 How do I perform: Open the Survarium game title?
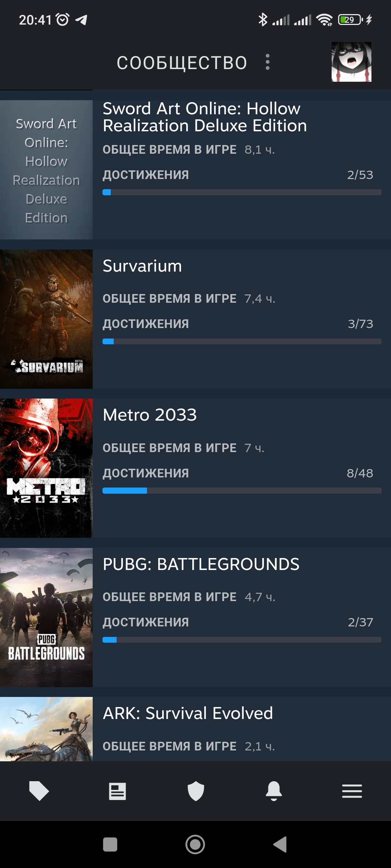[142, 266]
